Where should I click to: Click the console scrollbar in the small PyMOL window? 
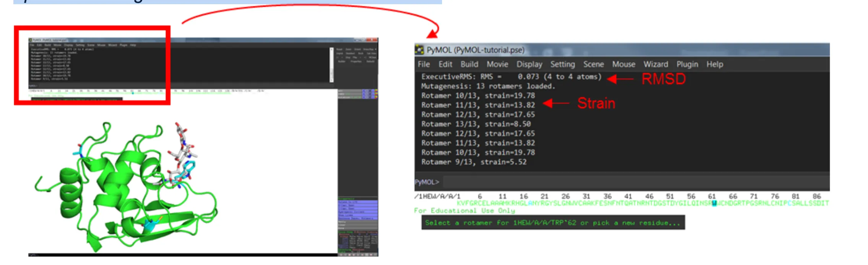pos(332,65)
